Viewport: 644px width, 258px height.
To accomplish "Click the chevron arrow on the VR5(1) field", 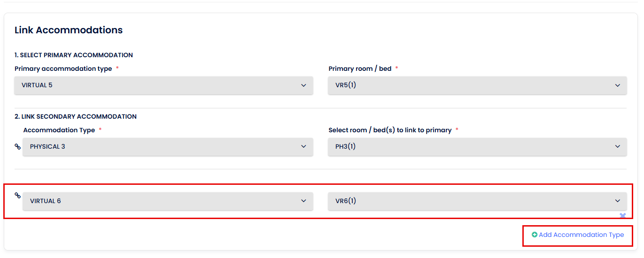I will click(x=617, y=85).
